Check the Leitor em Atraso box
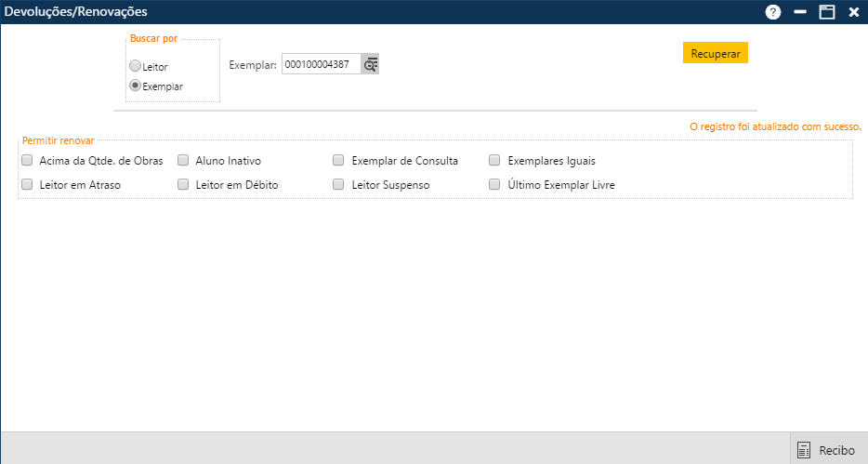Image resolution: width=868 pixels, height=464 pixels. pos(27,184)
